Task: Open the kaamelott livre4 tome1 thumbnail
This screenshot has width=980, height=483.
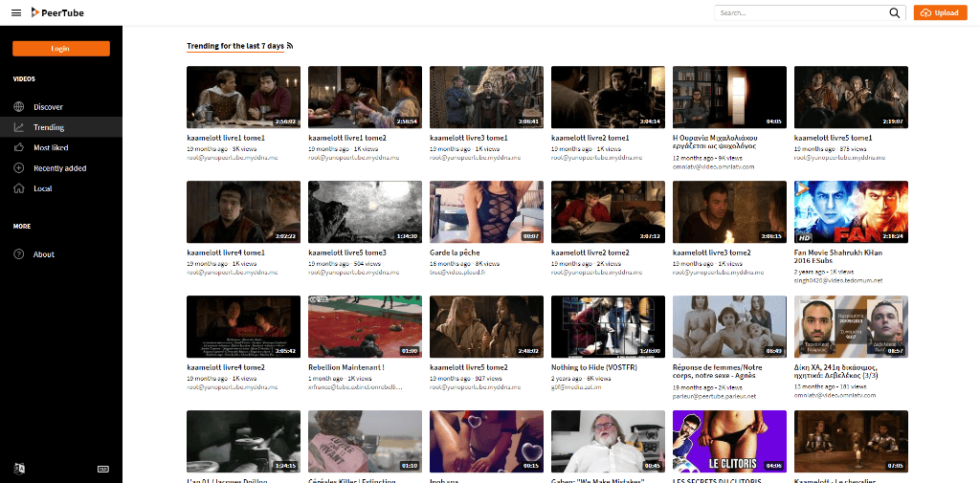Action: [x=244, y=211]
